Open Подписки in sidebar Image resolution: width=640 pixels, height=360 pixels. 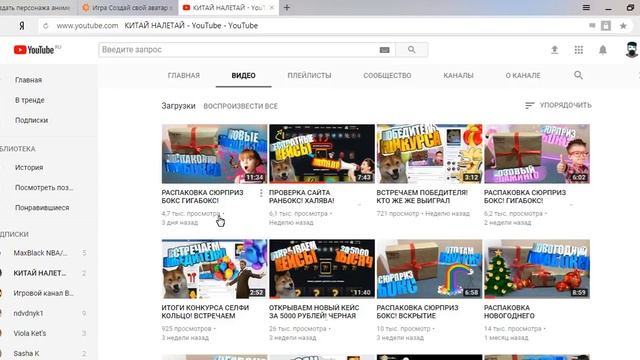point(31,120)
